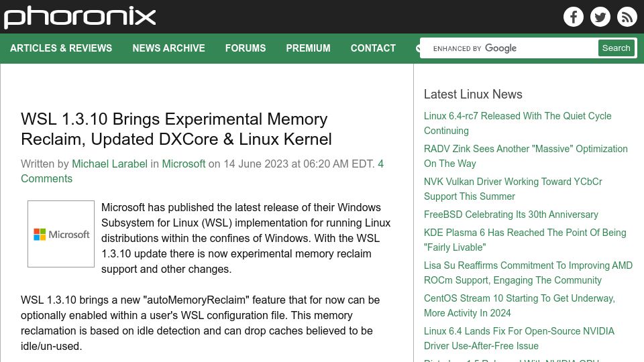Open CentOS Stream 10 news link
The height and width of the screenshot is (362, 644).
coord(519,306)
